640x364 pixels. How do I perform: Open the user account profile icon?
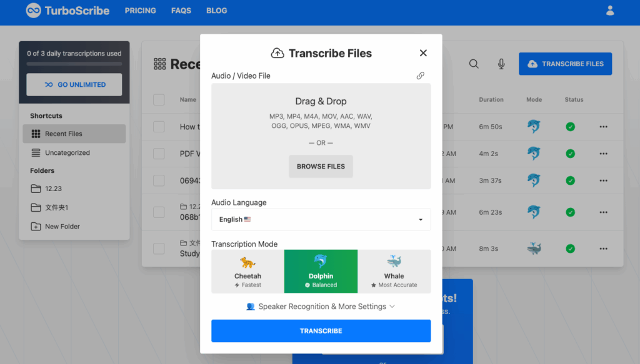[610, 11]
